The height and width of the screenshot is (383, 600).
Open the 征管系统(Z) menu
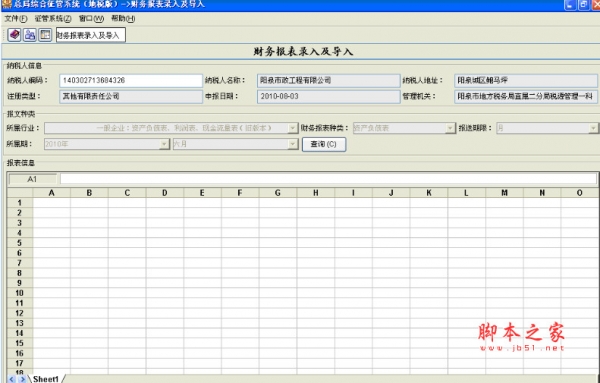click(53, 18)
